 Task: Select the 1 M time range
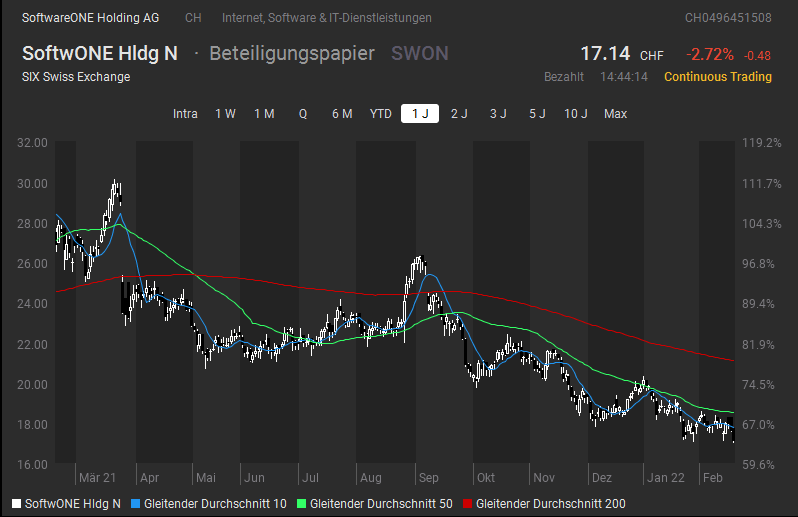(264, 113)
